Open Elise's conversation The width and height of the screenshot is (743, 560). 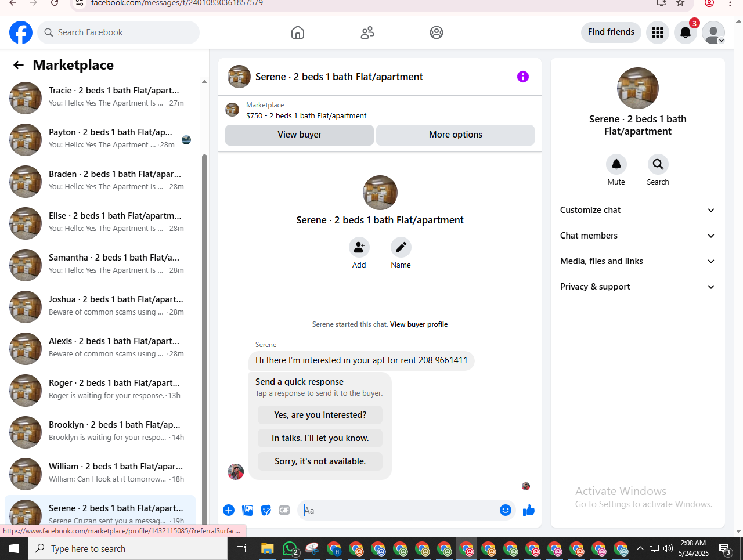[x=100, y=223]
